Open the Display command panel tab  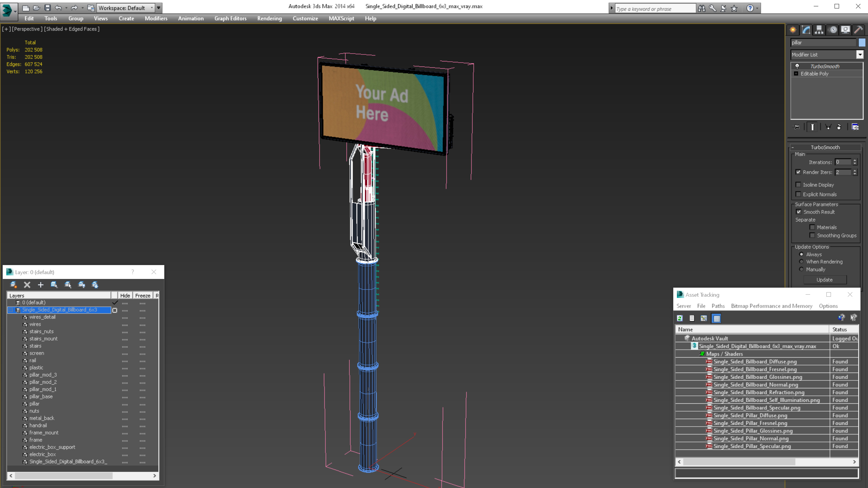(x=845, y=30)
